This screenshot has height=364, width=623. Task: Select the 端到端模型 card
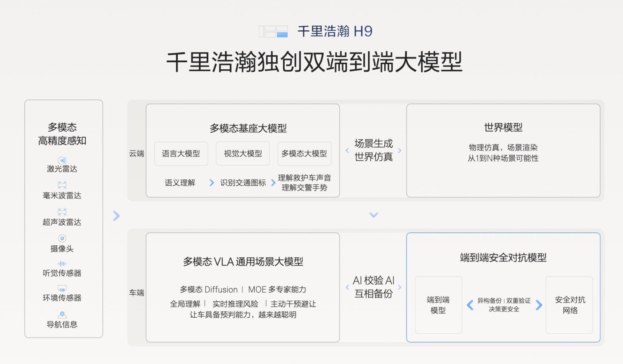click(x=438, y=305)
